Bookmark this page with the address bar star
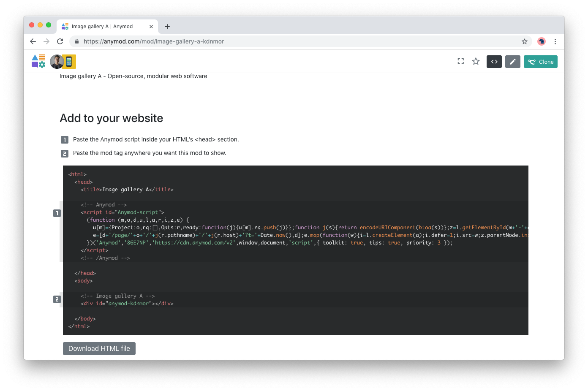The width and height of the screenshot is (588, 391). (x=525, y=41)
